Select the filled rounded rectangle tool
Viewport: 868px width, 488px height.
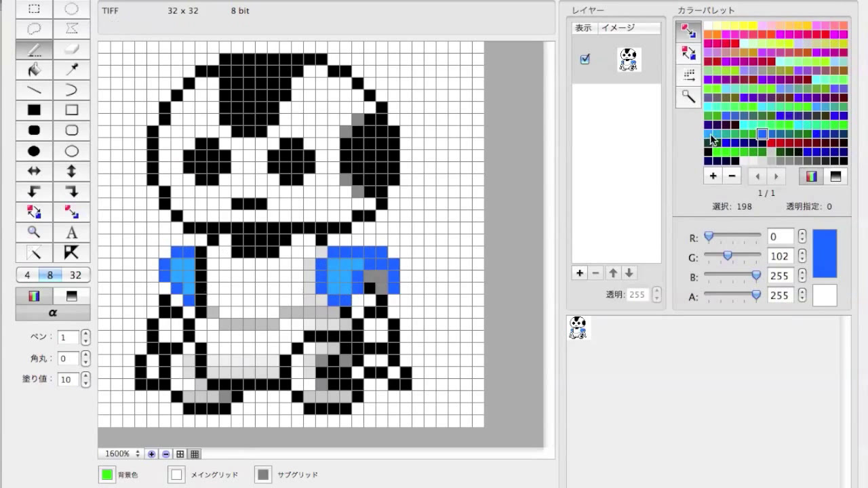point(34,130)
